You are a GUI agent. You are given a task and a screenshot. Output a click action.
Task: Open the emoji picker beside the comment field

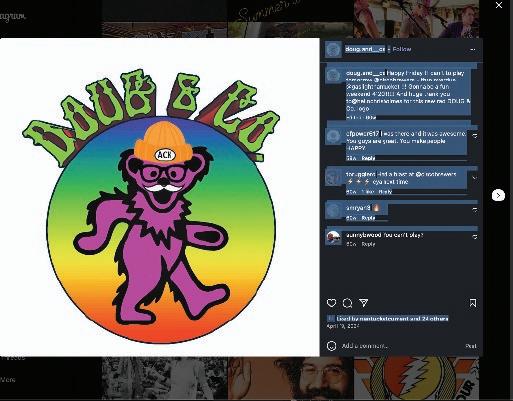click(331, 346)
